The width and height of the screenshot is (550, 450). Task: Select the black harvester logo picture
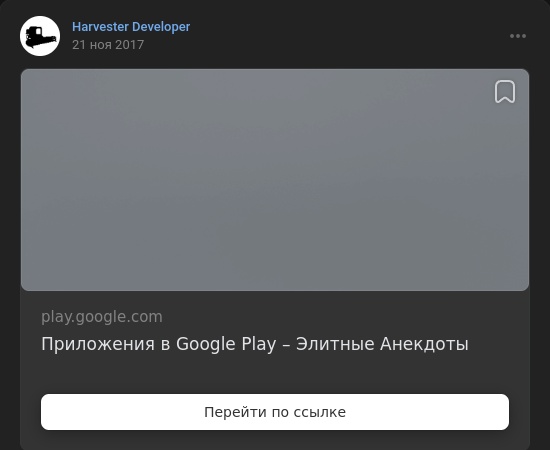40,36
